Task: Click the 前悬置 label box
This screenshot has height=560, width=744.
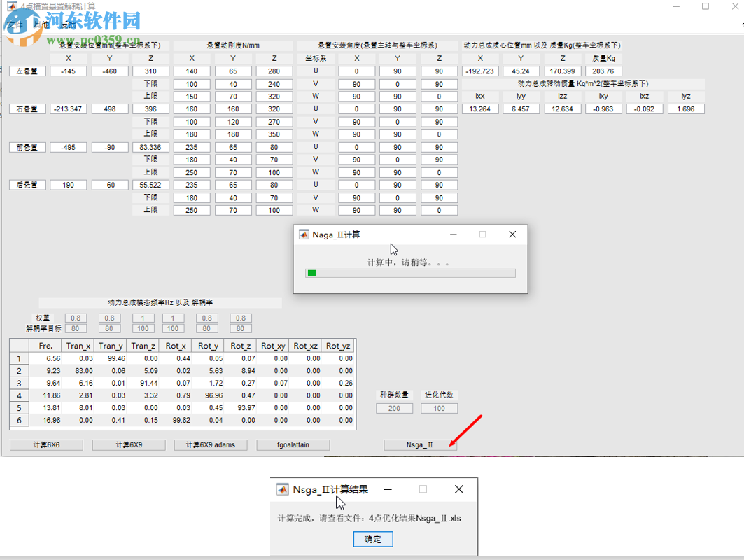Action: pos(27,147)
